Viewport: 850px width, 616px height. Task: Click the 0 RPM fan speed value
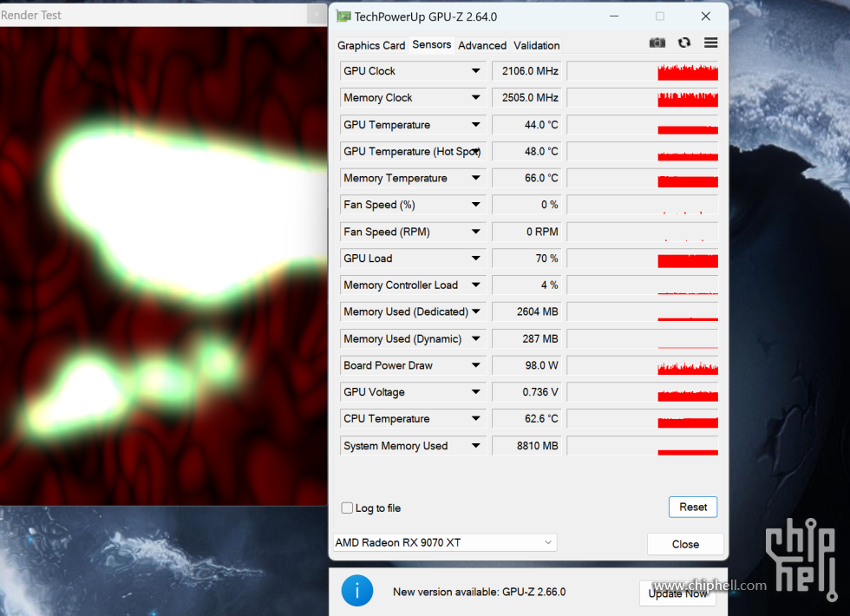(527, 232)
